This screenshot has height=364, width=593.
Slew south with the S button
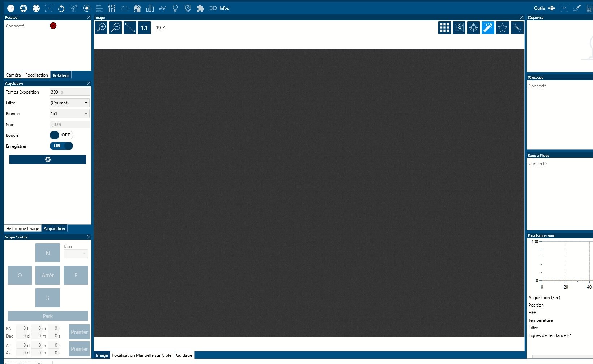tap(48, 298)
